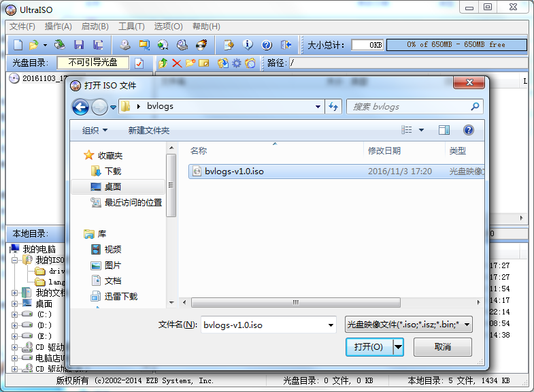Click the info icon in UltraISO toolbar

click(x=248, y=45)
